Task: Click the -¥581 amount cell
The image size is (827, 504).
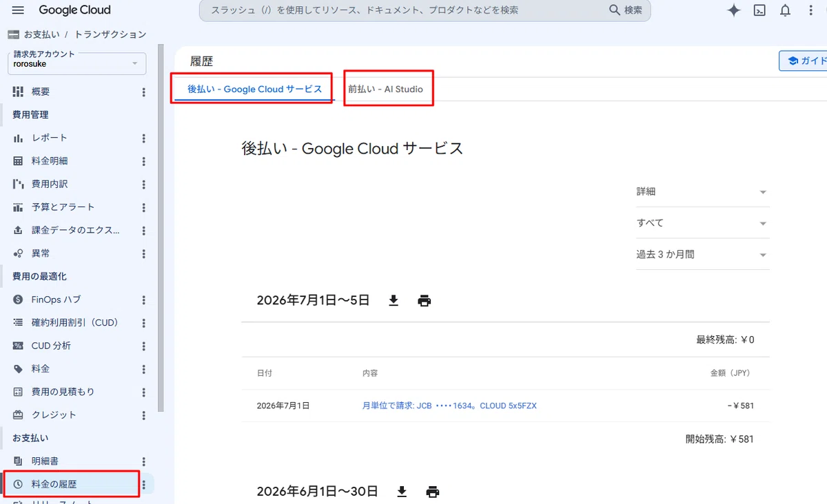Action: click(x=740, y=406)
